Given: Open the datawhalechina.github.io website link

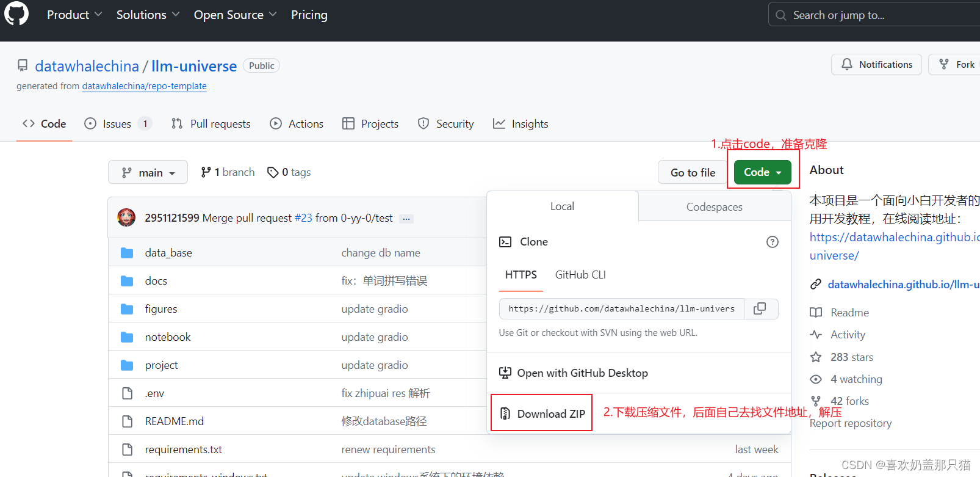Looking at the screenshot, I should [x=903, y=284].
